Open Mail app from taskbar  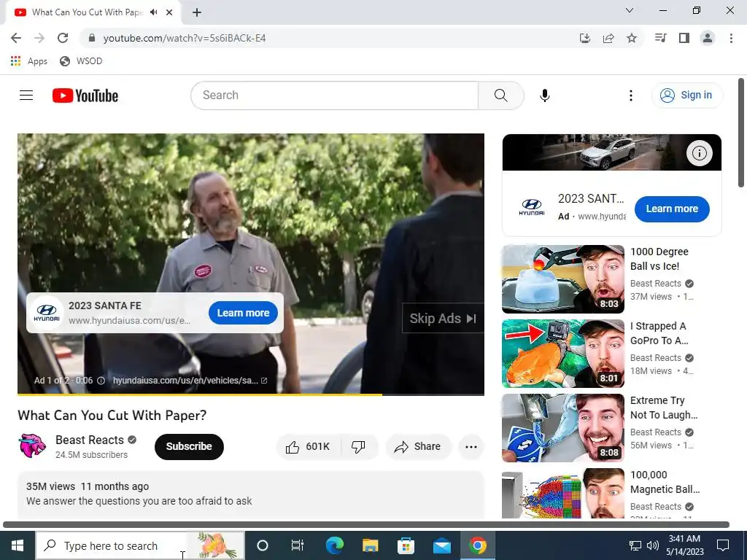[x=441, y=545]
